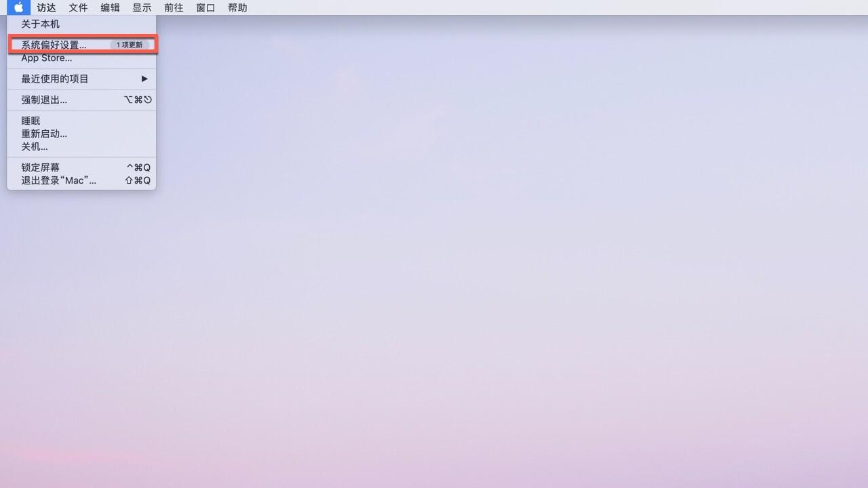Open the 访达 menu in menu bar
Viewport: 868px width, 488px height.
point(46,7)
